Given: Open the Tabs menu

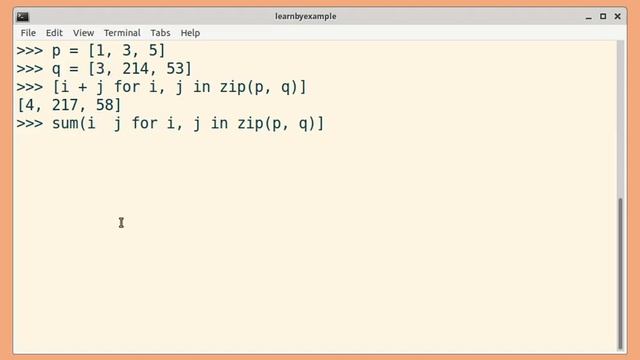Looking at the screenshot, I should [x=160, y=33].
